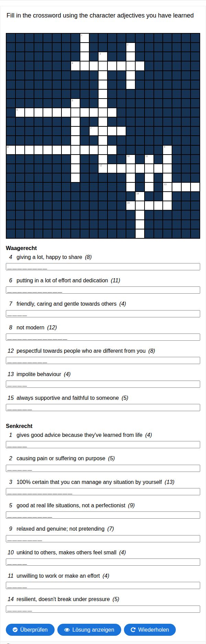Select the answer box for 'not modern'
The image size is (206, 644).
tap(103, 337)
